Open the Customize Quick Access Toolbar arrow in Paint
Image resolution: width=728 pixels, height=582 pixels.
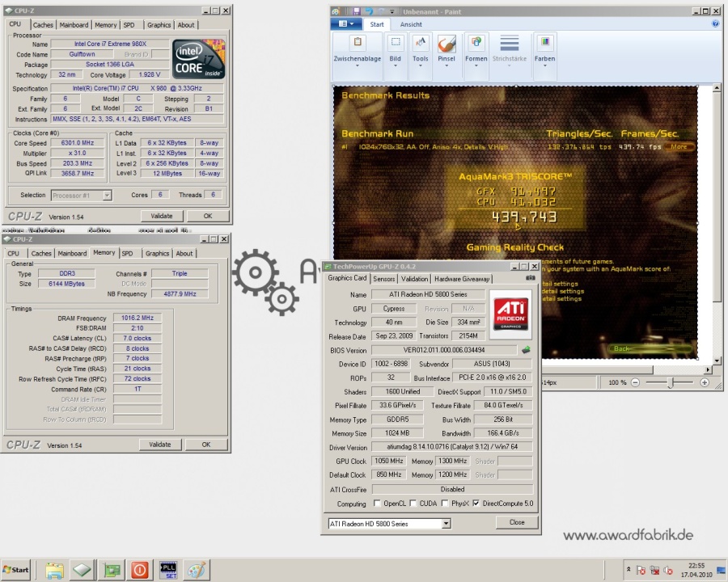[x=392, y=11]
